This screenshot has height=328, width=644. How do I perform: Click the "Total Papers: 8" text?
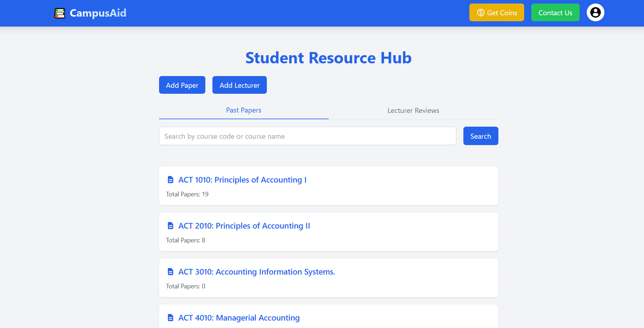[186, 240]
